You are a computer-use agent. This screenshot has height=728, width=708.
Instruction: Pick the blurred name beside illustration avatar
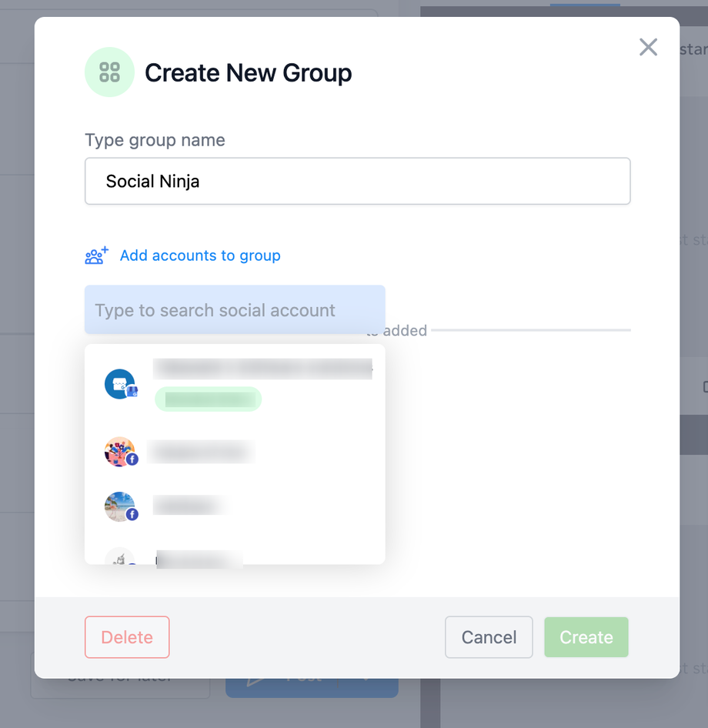click(x=202, y=452)
